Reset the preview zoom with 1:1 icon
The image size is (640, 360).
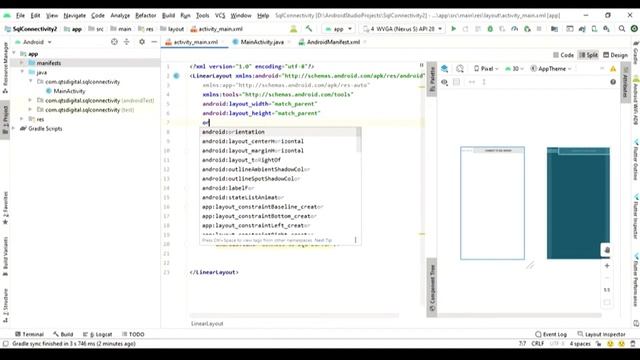coord(607,290)
